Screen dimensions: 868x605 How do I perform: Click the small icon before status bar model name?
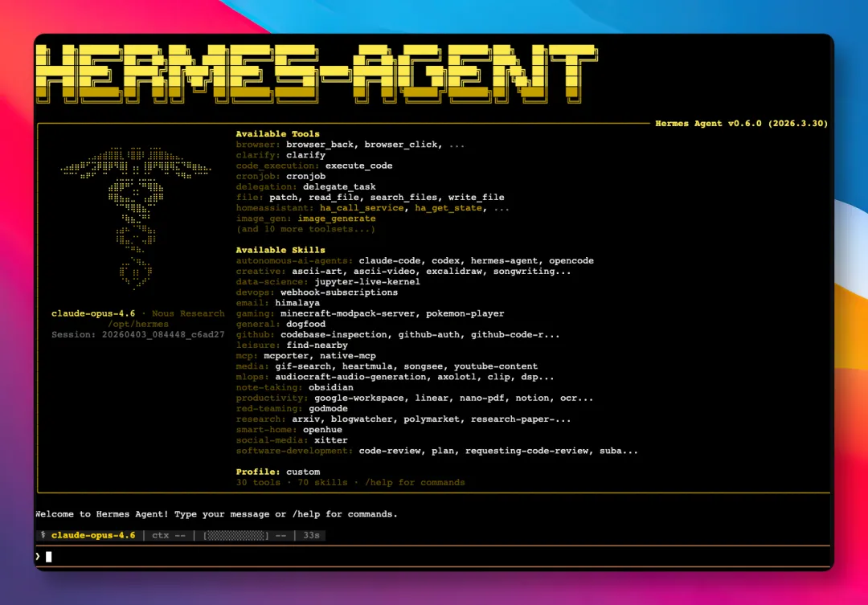pos(43,535)
